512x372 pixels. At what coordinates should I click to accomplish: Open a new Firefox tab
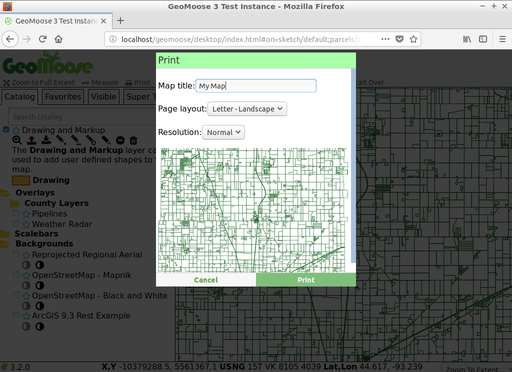click(x=120, y=21)
